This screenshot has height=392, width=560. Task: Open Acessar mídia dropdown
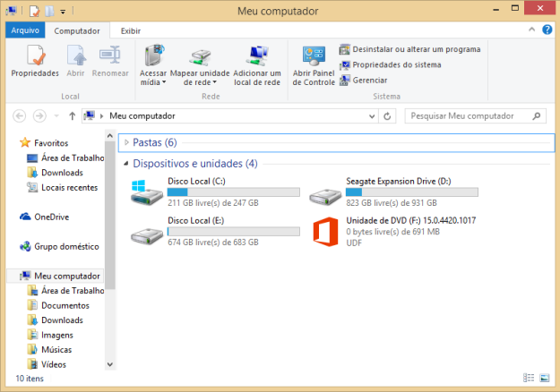153,65
